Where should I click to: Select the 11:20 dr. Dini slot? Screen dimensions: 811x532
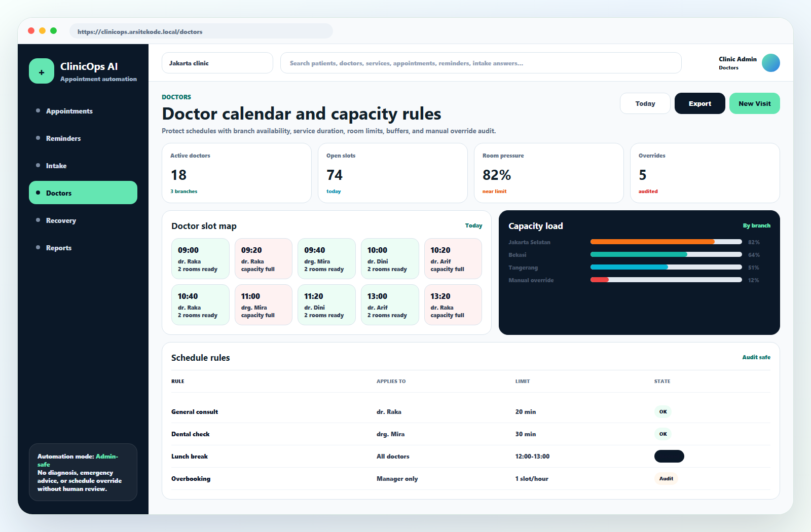coord(326,305)
